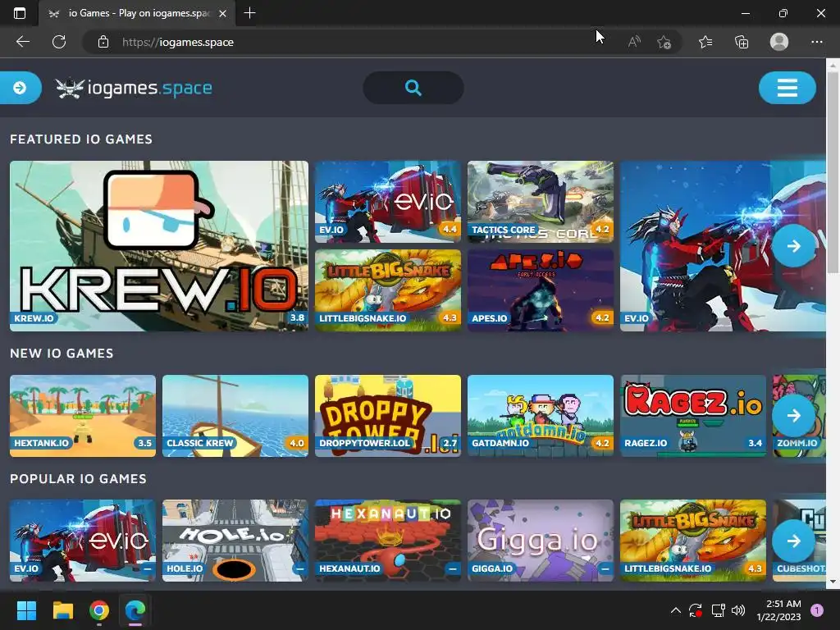Open the browser profile avatar

click(779, 42)
